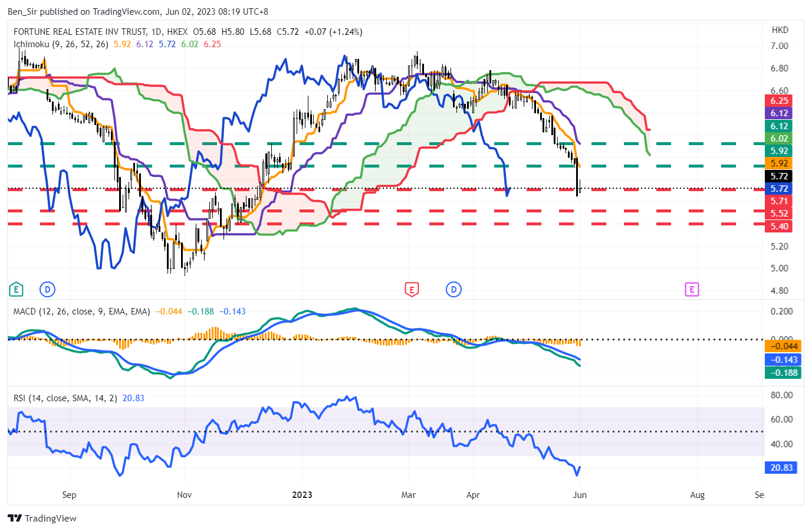
Task: Click the blue RSI 20.83 value label
Action: click(781, 468)
